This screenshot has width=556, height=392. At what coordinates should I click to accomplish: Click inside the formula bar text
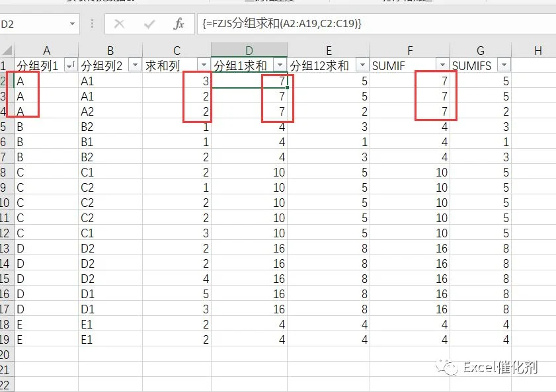(x=282, y=24)
